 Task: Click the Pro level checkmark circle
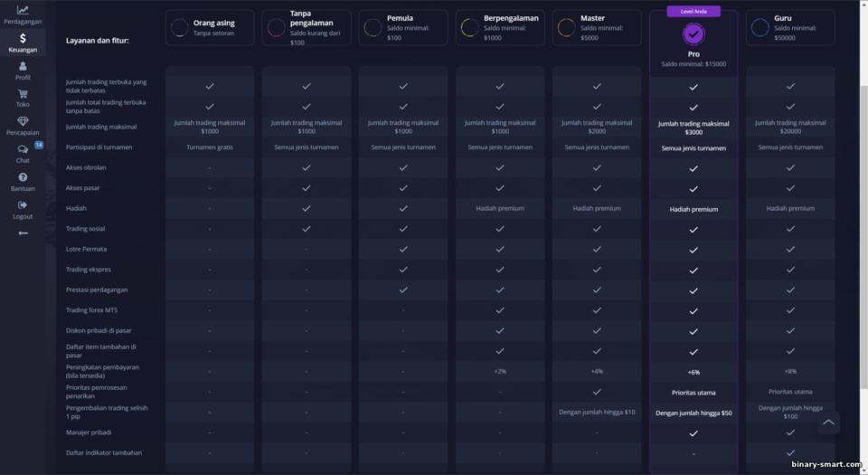coord(693,33)
